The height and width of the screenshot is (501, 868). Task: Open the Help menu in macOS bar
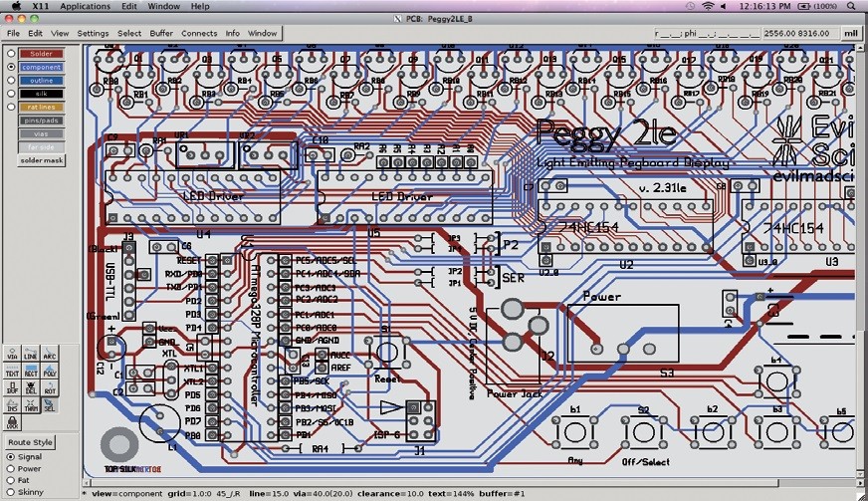click(x=200, y=6)
